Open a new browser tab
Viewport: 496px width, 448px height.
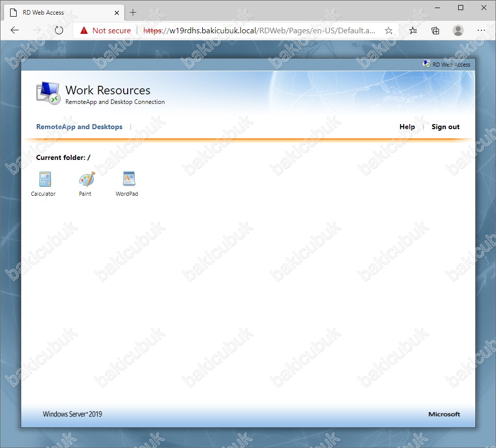(133, 13)
